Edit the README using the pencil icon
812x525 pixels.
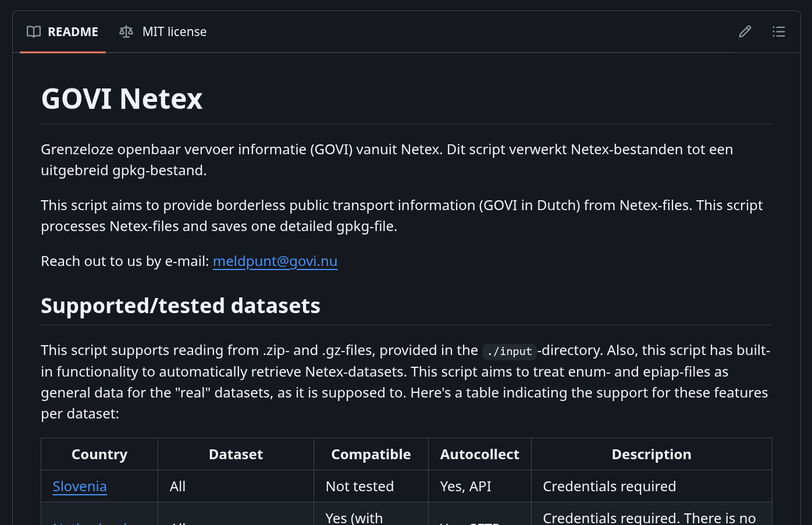[x=745, y=31]
